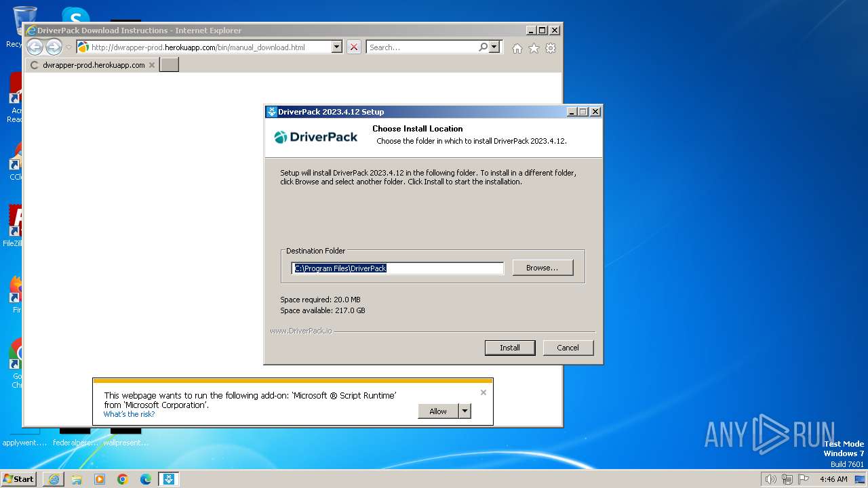
Task: Close the DriverPack Setup window
Action: (595, 112)
